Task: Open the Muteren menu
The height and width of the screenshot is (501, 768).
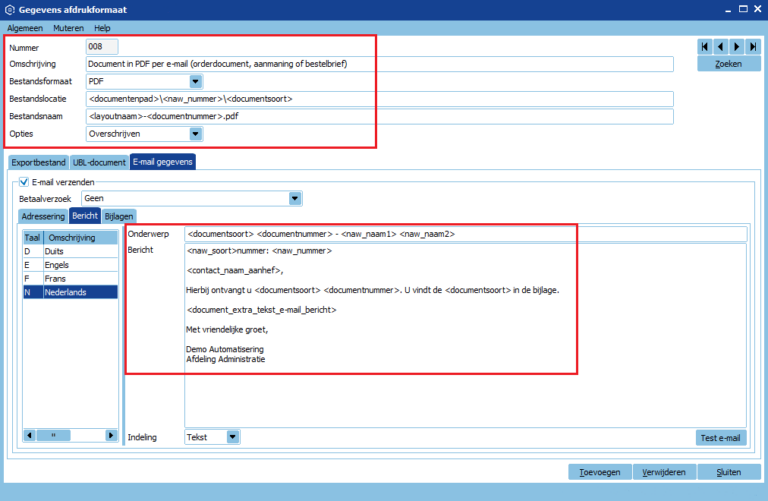Action: 68,28
